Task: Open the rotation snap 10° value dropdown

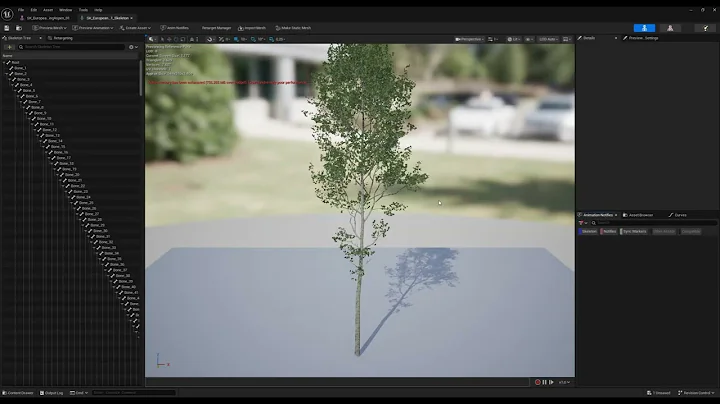Action: [261, 39]
